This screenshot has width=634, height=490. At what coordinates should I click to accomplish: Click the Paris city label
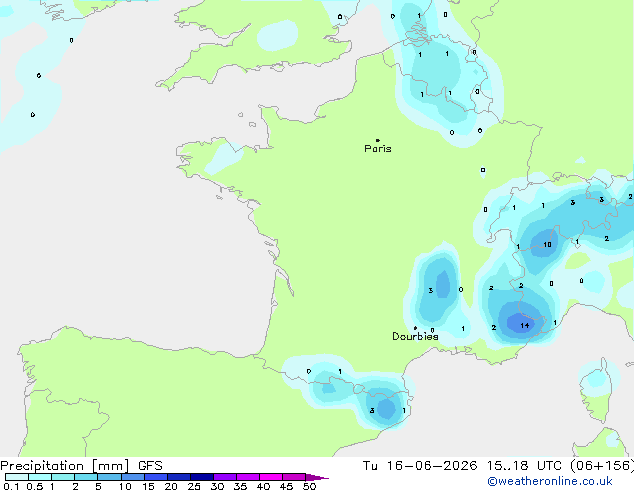378,149
